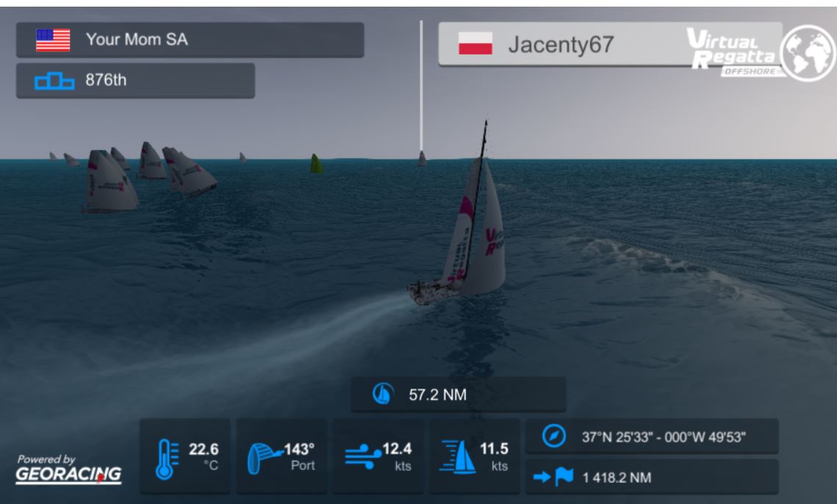Click the United States flag icon
This screenshot has height=504, width=837.
[53, 40]
